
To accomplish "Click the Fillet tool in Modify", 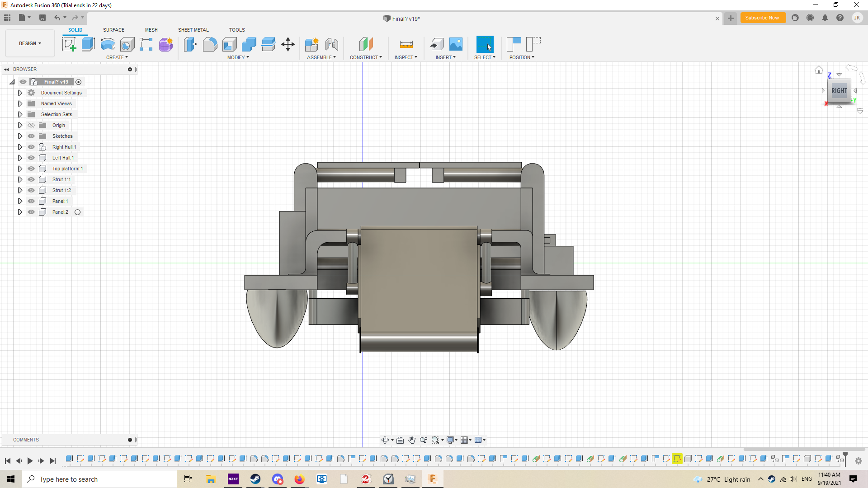I will click(x=210, y=44).
